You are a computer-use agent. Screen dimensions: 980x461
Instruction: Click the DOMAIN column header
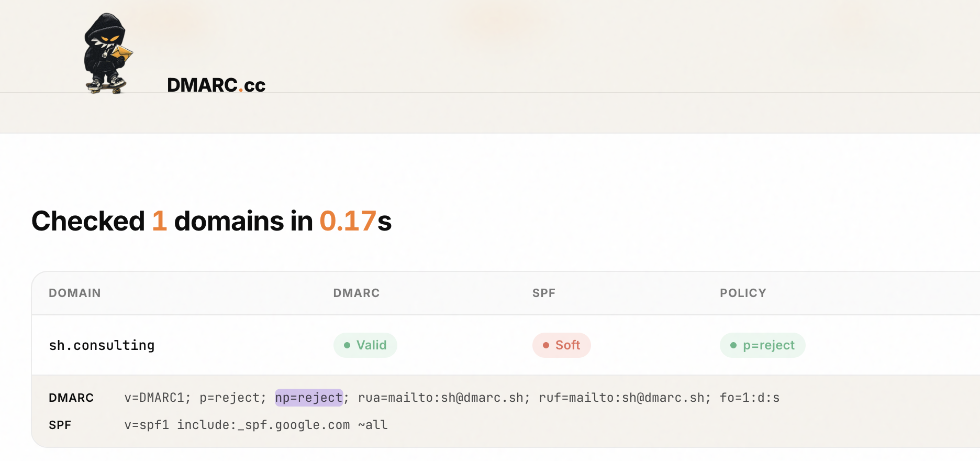pyautogui.click(x=75, y=293)
